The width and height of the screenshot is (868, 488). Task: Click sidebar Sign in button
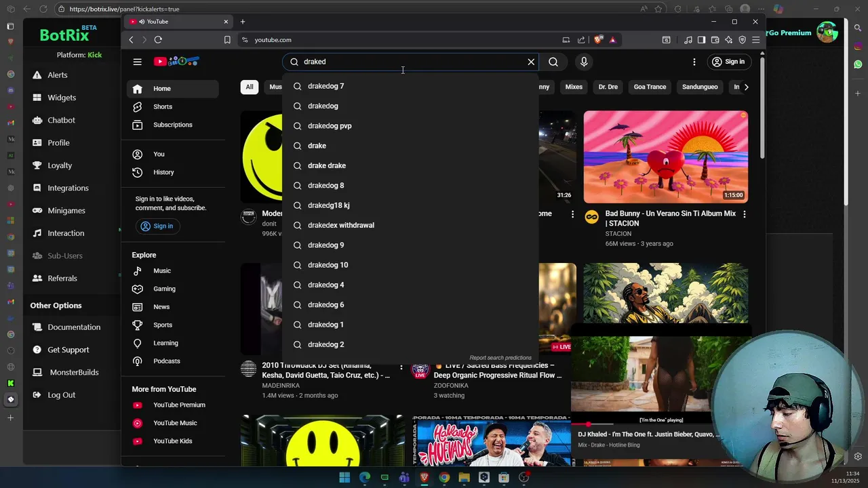point(157,226)
